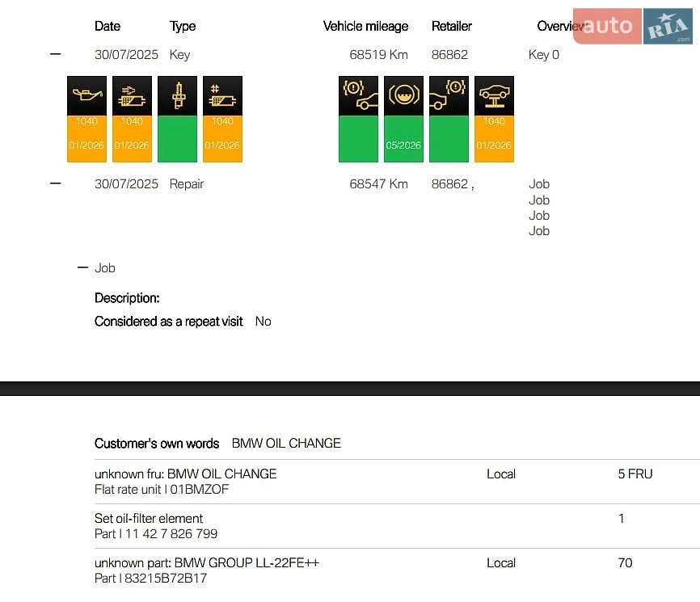Click the vehicle check 01/2026 orange status

pos(494,139)
